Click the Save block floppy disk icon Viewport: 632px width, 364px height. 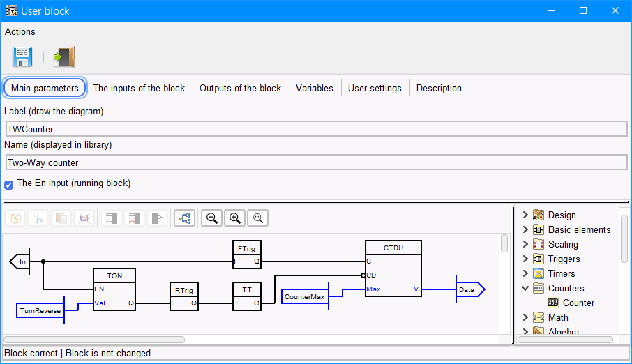coord(22,56)
